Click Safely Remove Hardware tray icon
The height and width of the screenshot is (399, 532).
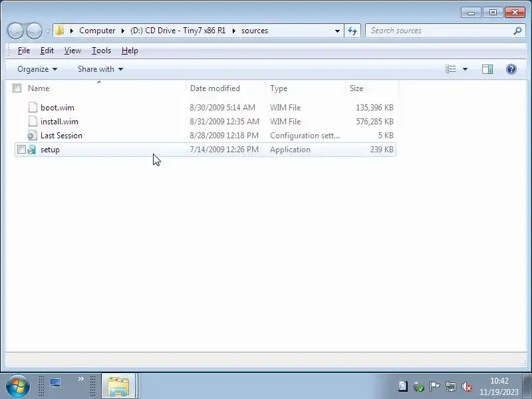tap(419, 386)
